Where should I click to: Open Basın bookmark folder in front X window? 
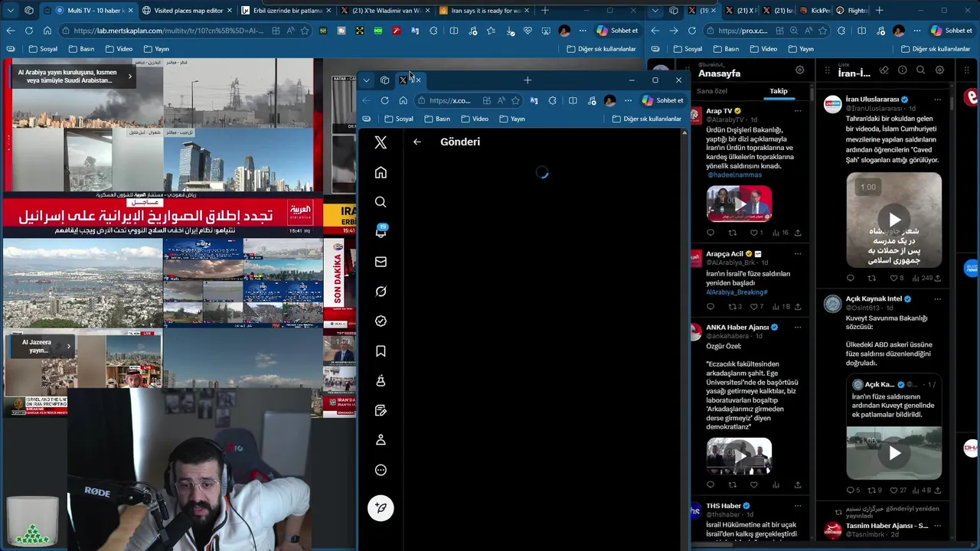437,119
